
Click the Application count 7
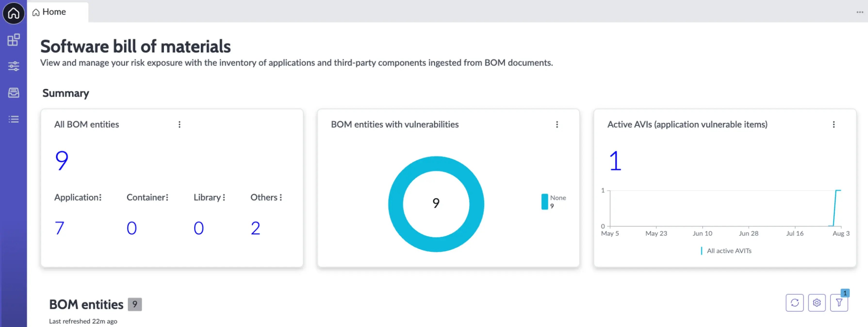59,228
